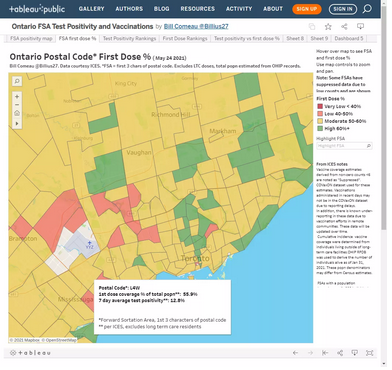Enter full screen from bottom toolbar
This screenshot has width=392, height=370.
(369, 353)
